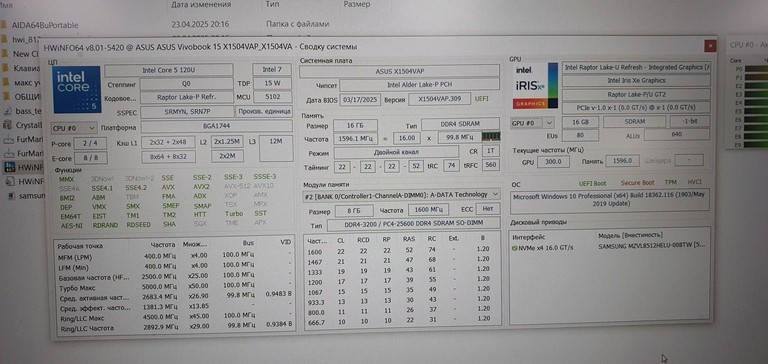Click the 15 W TDP field
The width and height of the screenshot is (768, 364).
coord(272,83)
